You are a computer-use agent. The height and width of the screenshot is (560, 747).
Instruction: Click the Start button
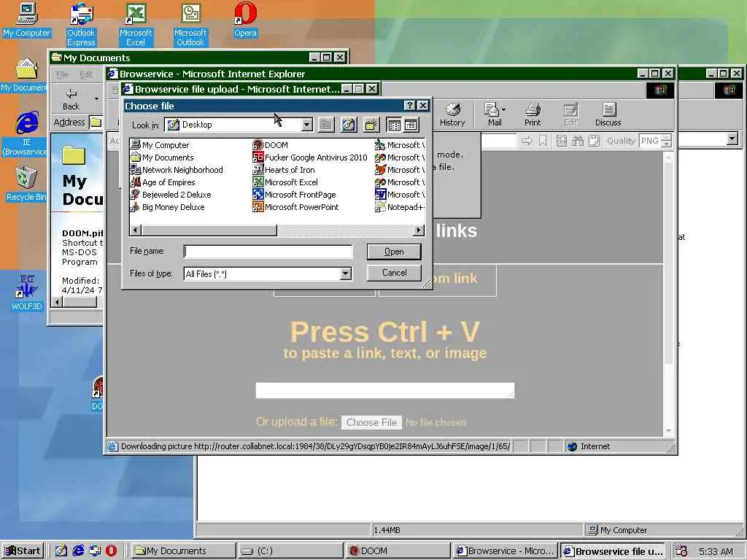pyautogui.click(x=23, y=551)
